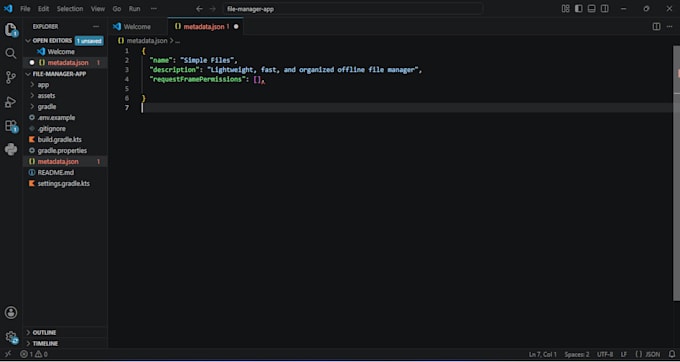Open the Edit menu
Screen dimensions: 680x362
[43, 9]
